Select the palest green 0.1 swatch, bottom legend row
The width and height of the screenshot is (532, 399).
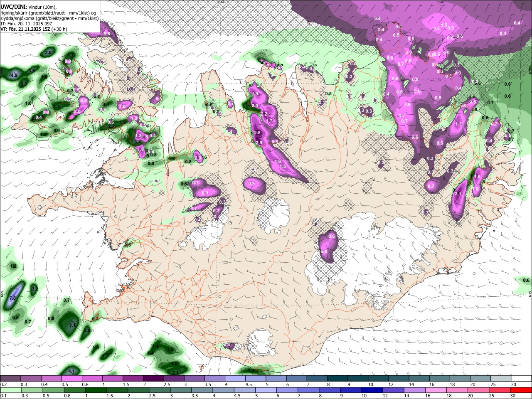point(10,390)
